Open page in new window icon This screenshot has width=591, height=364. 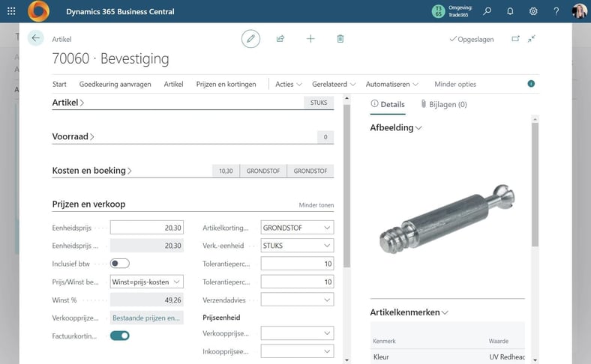(x=515, y=39)
